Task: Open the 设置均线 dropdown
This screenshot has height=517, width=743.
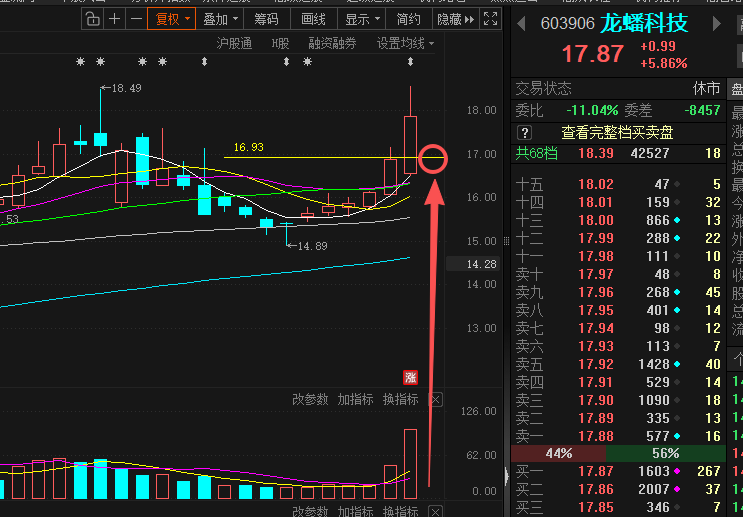Action: (x=406, y=44)
